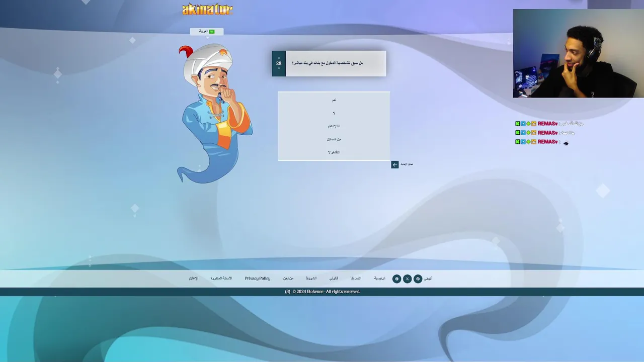The width and height of the screenshot is (644, 362).
Task: Open اتصل بنا (Contact us) footer link
Action: pos(356,279)
